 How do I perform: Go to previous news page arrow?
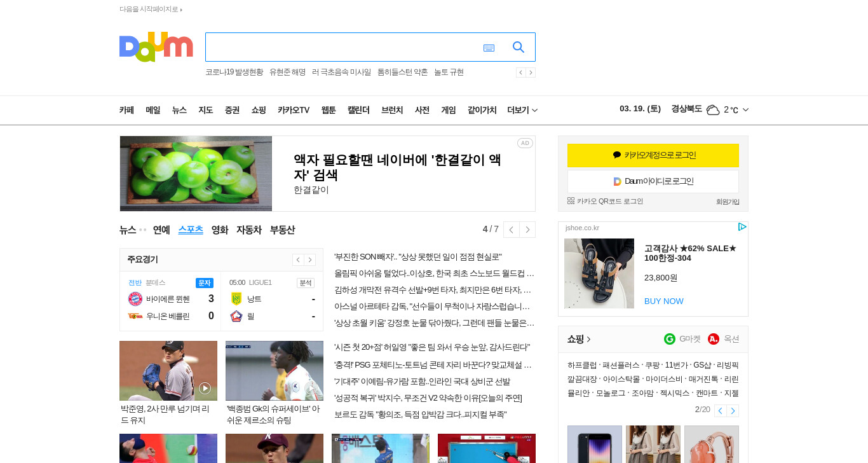coord(512,230)
